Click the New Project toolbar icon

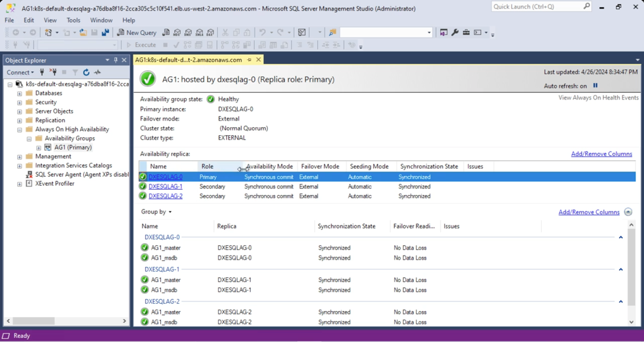click(x=48, y=32)
